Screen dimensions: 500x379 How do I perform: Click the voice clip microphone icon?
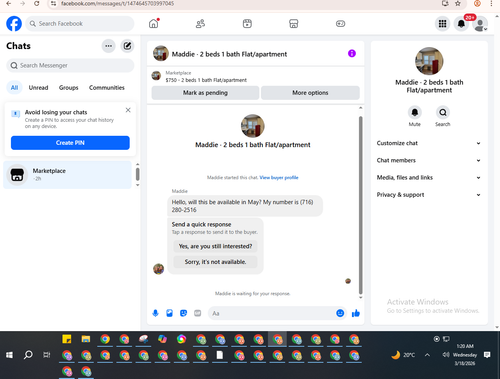(155, 313)
